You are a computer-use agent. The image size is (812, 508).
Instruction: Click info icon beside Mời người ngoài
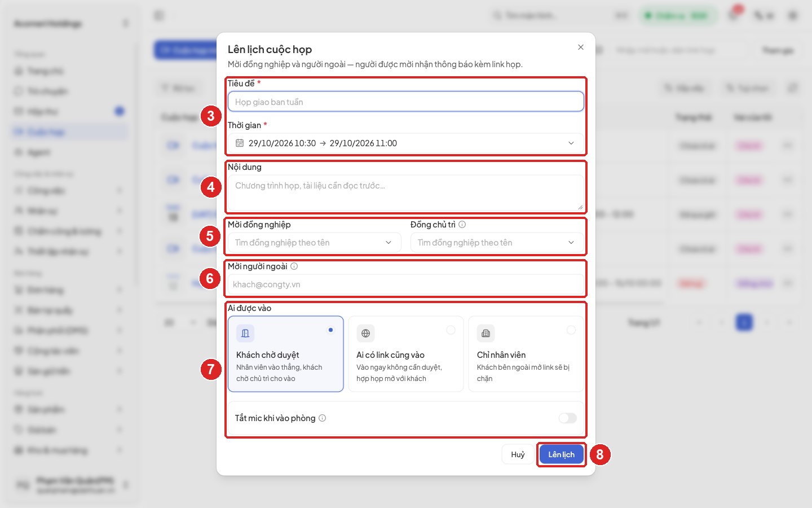pos(294,266)
